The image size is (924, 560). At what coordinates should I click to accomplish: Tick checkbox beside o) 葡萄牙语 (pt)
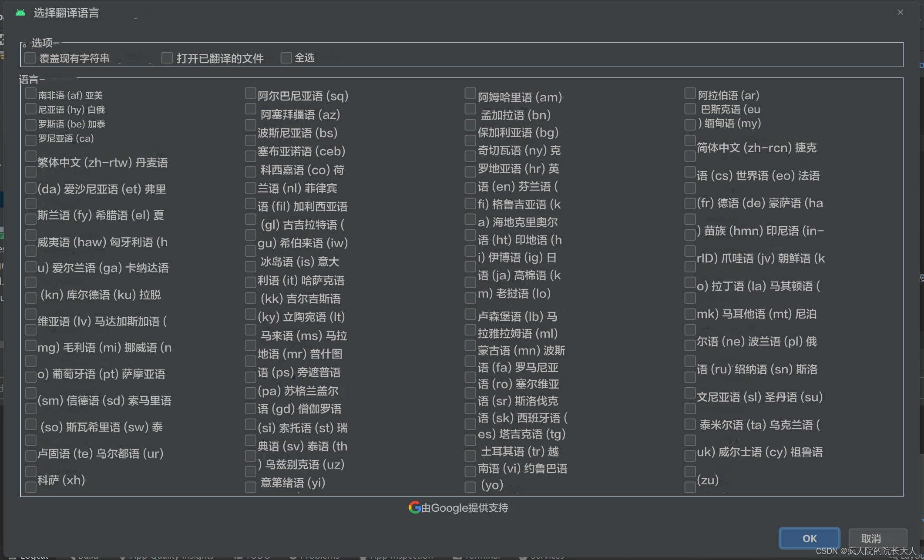(x=30, y=377)
